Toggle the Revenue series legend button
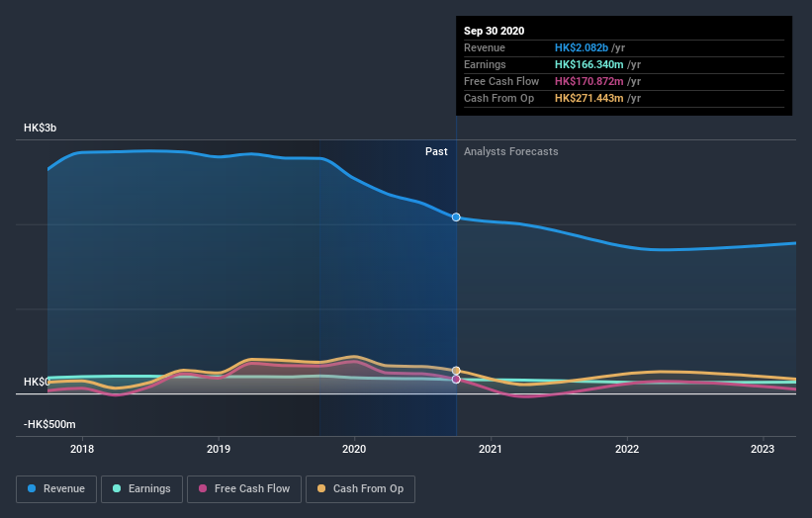 coord(56,489)
